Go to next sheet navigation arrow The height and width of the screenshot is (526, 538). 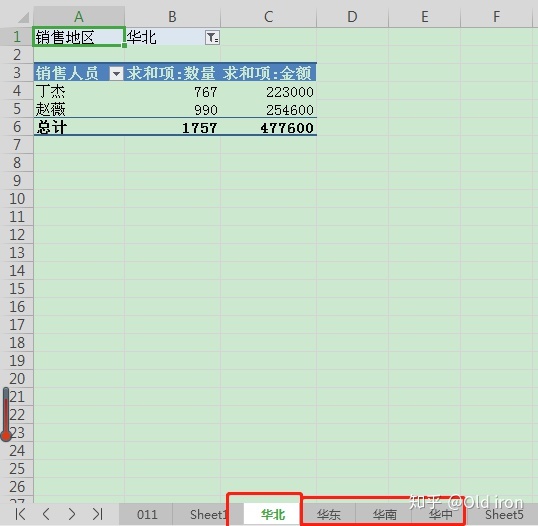click(71, 514)
